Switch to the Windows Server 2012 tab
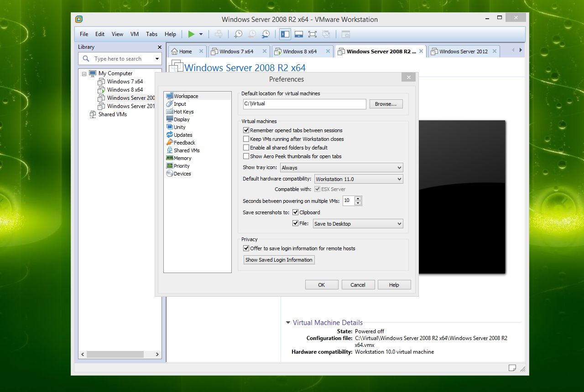Screen dimensions: 584x392 click(x=464, y=52)
